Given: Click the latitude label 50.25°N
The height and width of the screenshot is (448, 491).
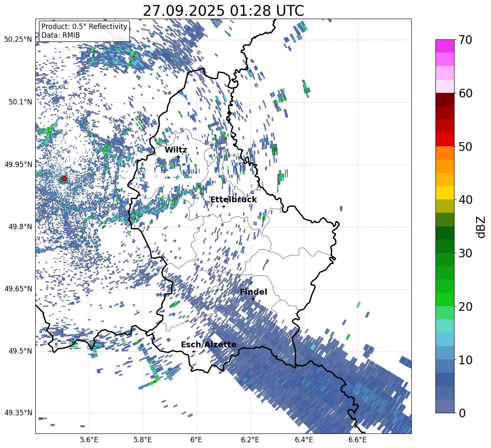Looking at the screenshot, I should 18,40.
